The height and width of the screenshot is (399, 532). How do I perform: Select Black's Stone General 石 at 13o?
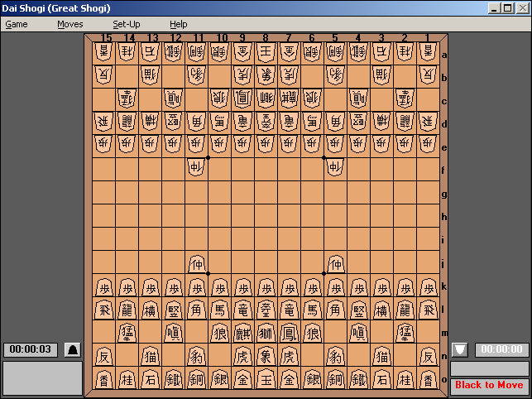[x=150, y=379]
